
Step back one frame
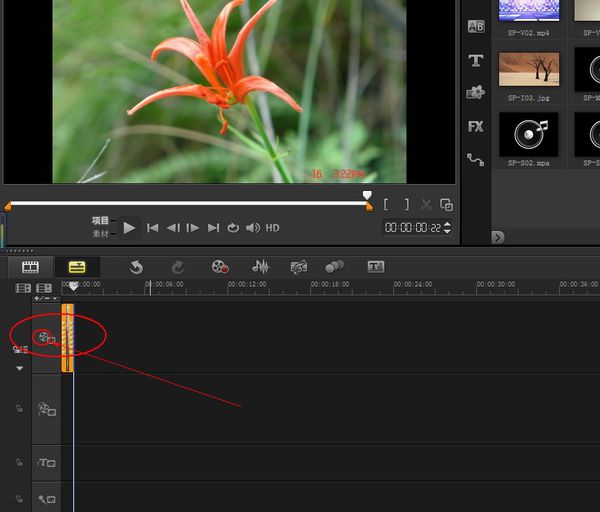173,228
